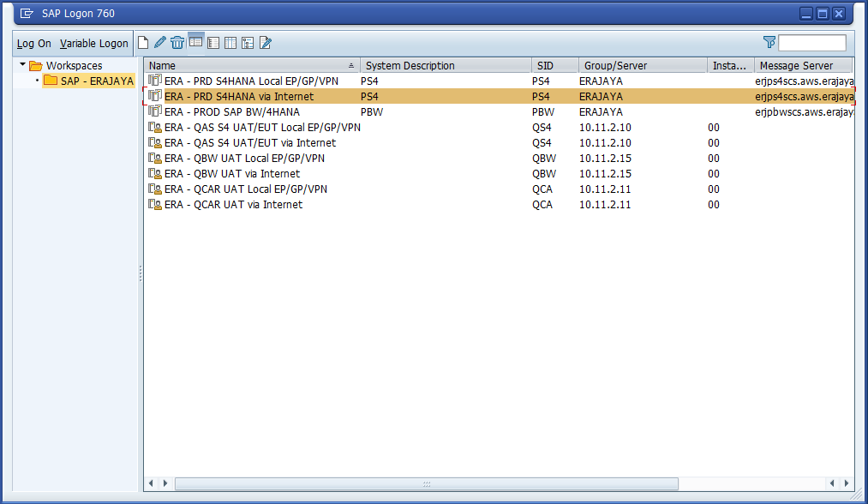This screenshot has width=868, height=504.
Task: Select ERA - PROD SAP BW/4HANA entry
Action: (231, 112)
